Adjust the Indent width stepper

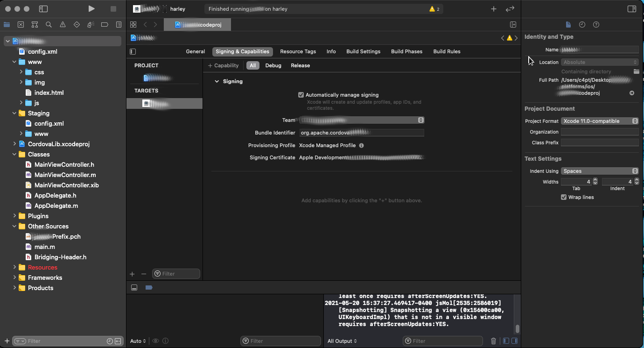(636, 181)
